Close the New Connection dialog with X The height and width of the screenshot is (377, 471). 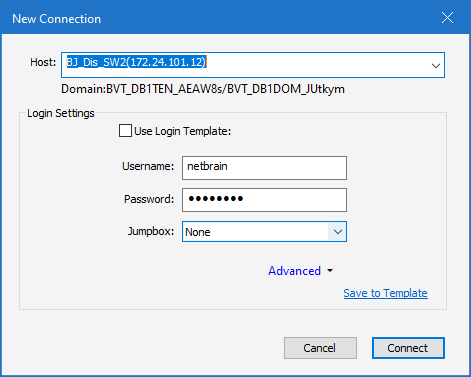click(447, 18)
